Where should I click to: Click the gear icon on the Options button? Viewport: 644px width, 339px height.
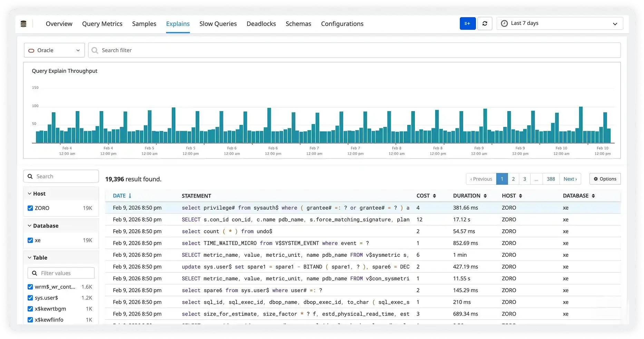click(596, 179)
